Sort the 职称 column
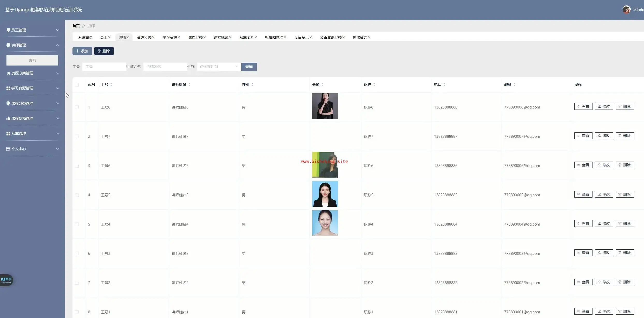644x318 pixels. (x=374, y=84)
